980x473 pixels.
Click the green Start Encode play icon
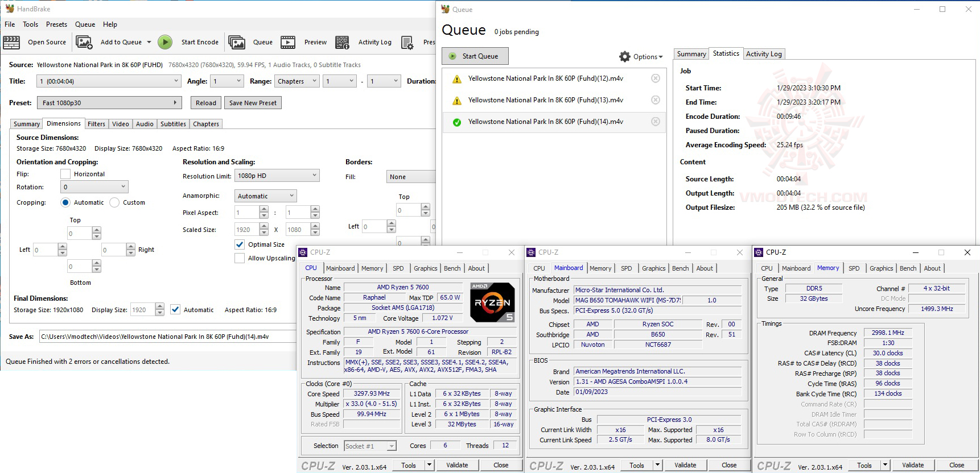(x=165, y=42)
